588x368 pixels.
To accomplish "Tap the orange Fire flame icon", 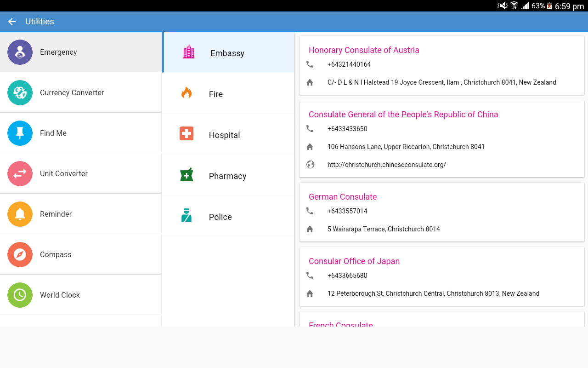I will (187, 93).
